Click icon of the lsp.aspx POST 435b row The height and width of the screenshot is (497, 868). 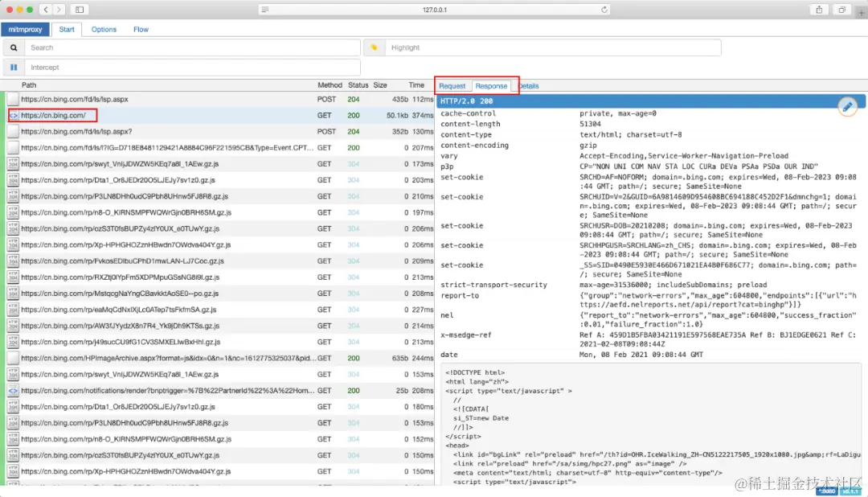(x=14, y=99)
